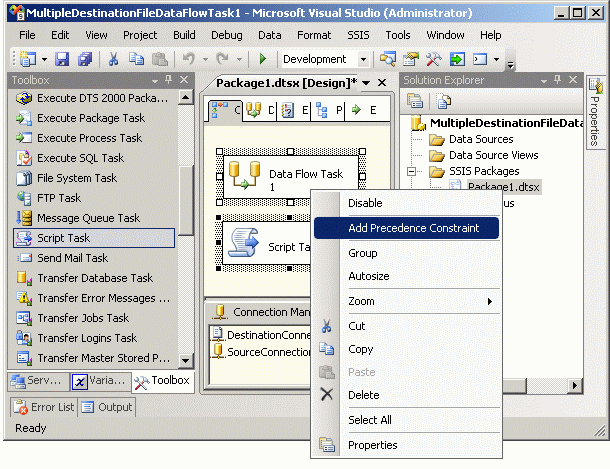Image resolution: width=610 pixels, height=469 pixels.
Task: Collapse the SSIS Packages tree node
Action: click(x=412, y=171)
